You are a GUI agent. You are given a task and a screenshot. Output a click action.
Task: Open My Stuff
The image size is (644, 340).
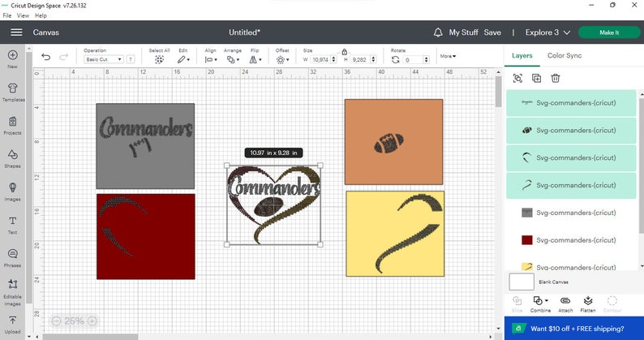click(x=463, y=32)
